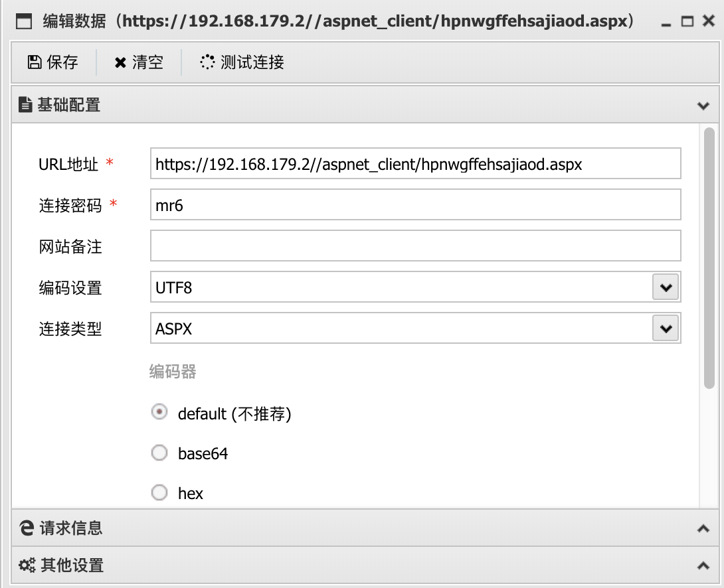Screen dimensions: 724x588
Task: Click the 测试连接 test connection spinner icon
Action: 207,62
